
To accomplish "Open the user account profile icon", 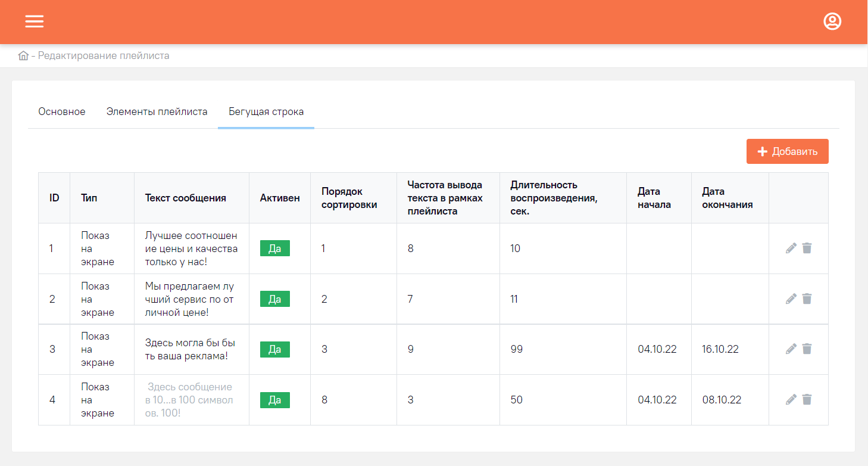I will [832, 21].
